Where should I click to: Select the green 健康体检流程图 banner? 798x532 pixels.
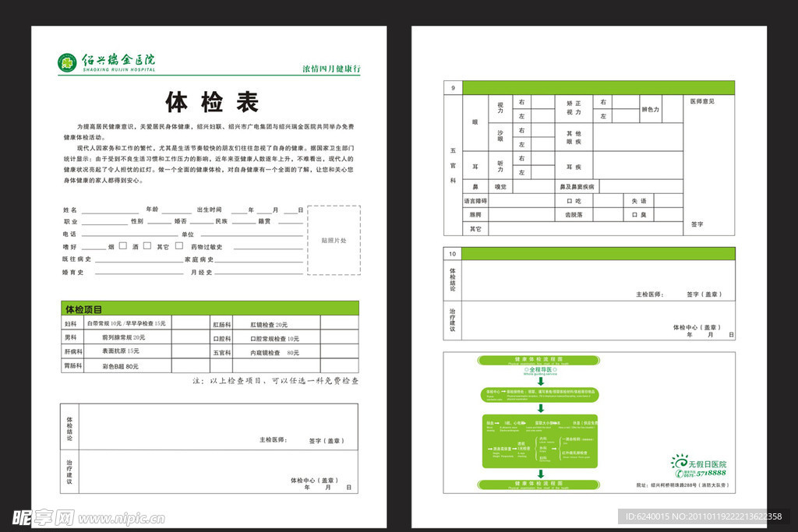(540, 359)
